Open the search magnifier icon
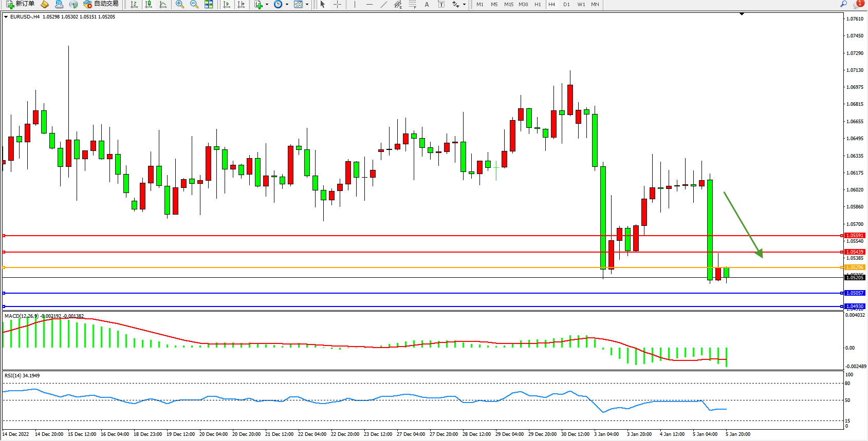Viewport: 868px width, 441px height. (843, 4)
